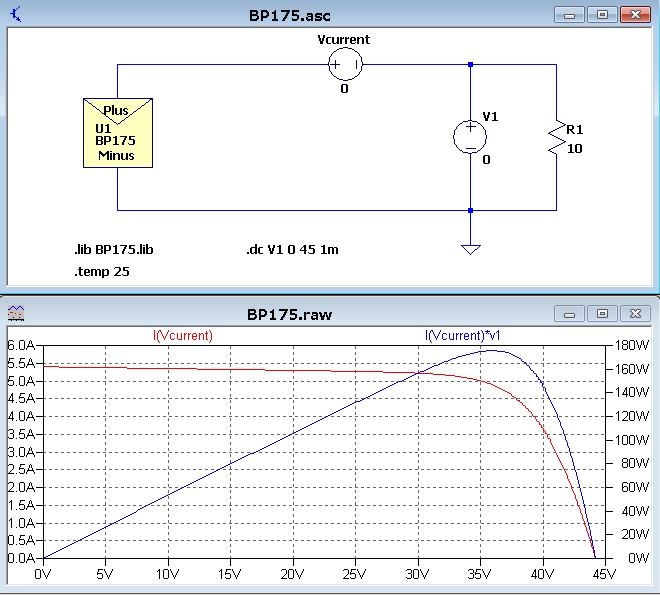660x596 pixels.
Task: Click the ground symbol in the schematic
Action: tap(471, 250)
